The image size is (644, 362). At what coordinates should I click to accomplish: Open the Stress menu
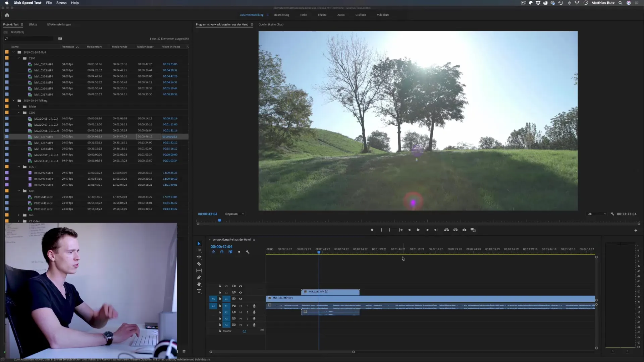click(61, 3)
